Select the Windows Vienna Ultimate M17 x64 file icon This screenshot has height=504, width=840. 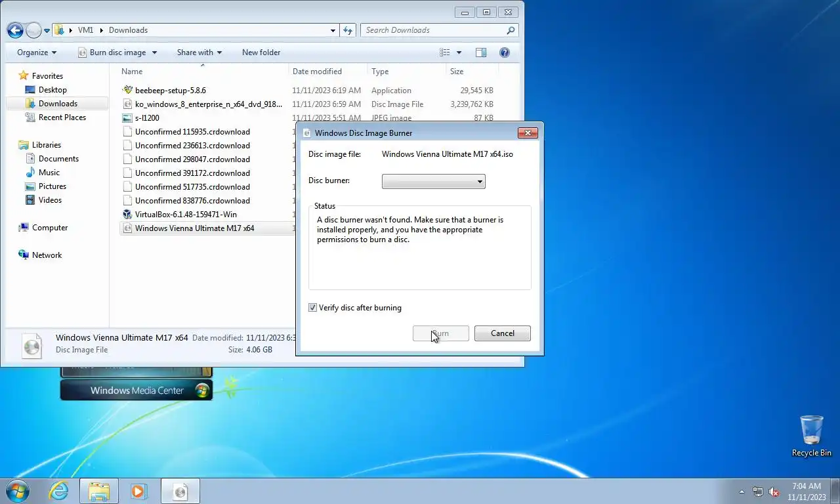click(127, 228)
